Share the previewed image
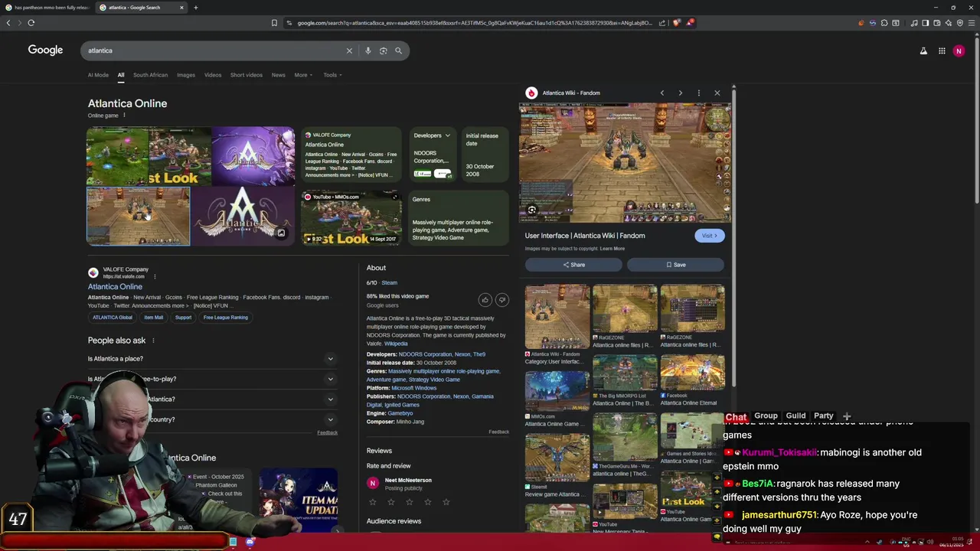This screenshot has height=551, width=980. pos(573,265)
